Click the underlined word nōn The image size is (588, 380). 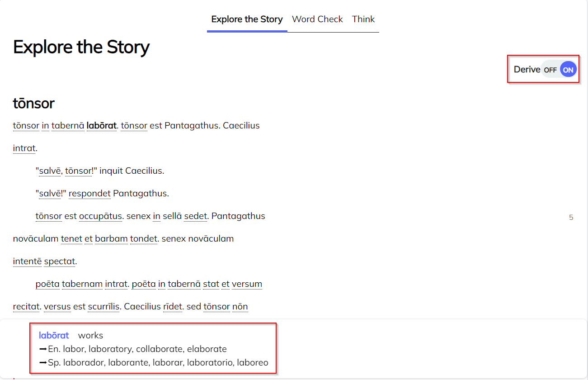[240, 307]
